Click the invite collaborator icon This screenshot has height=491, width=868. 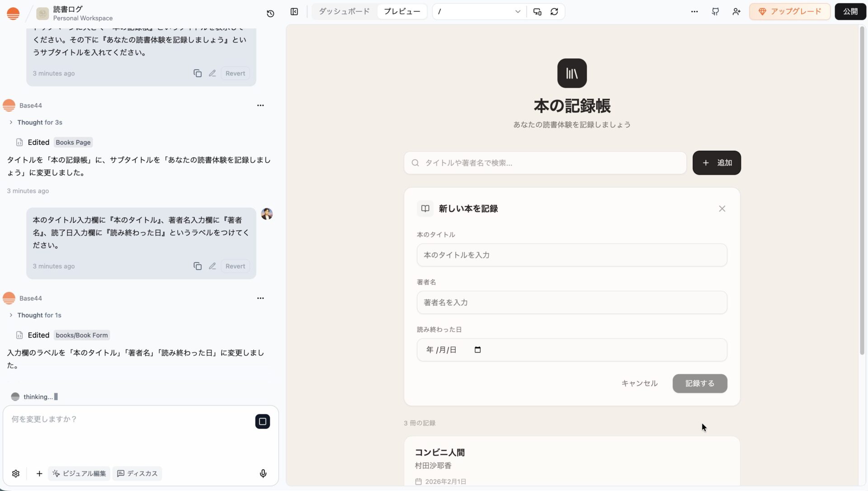736,12
